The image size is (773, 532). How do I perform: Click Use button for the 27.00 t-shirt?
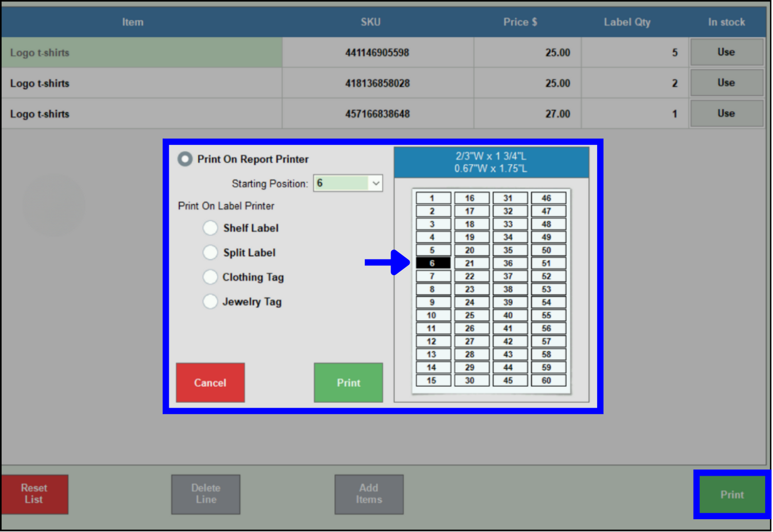(726, 113)
